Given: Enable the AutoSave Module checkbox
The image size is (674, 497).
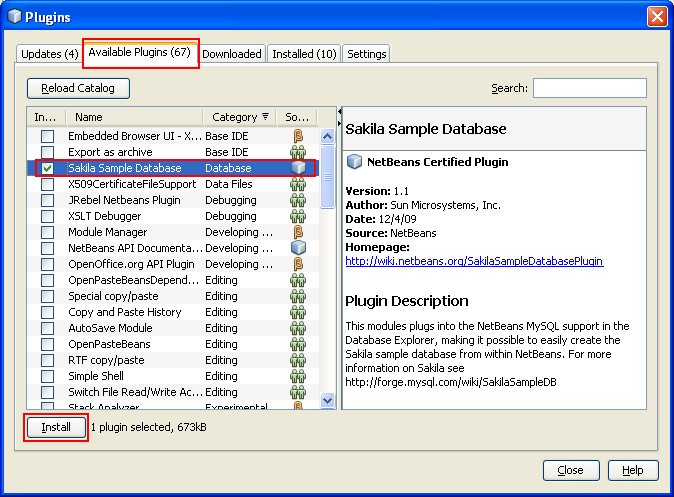Looking at the screenshot, I should click(48, 328).
